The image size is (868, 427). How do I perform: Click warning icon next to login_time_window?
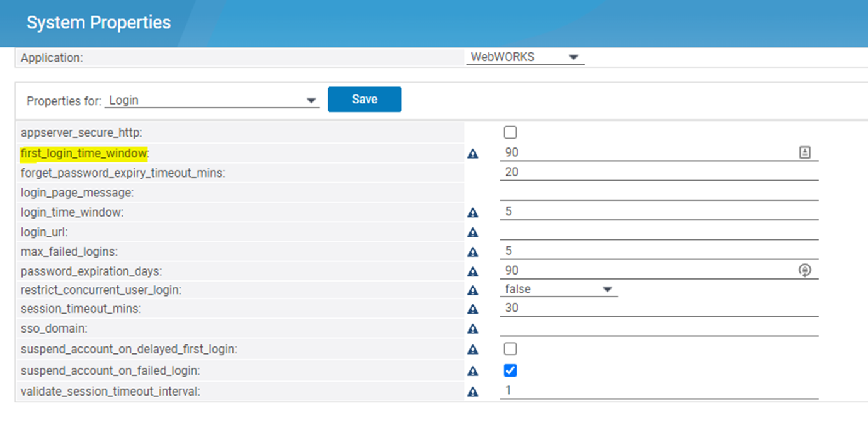click(473, 213)
